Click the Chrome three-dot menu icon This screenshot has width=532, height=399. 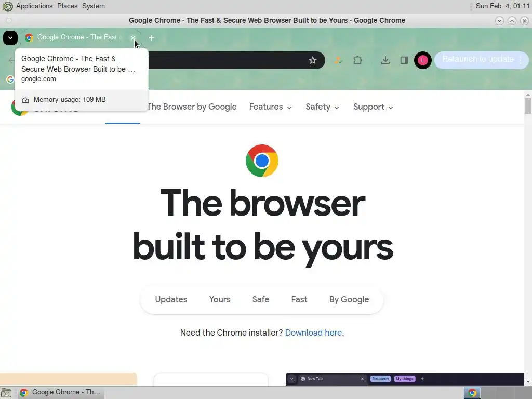[x=521, y=60]
